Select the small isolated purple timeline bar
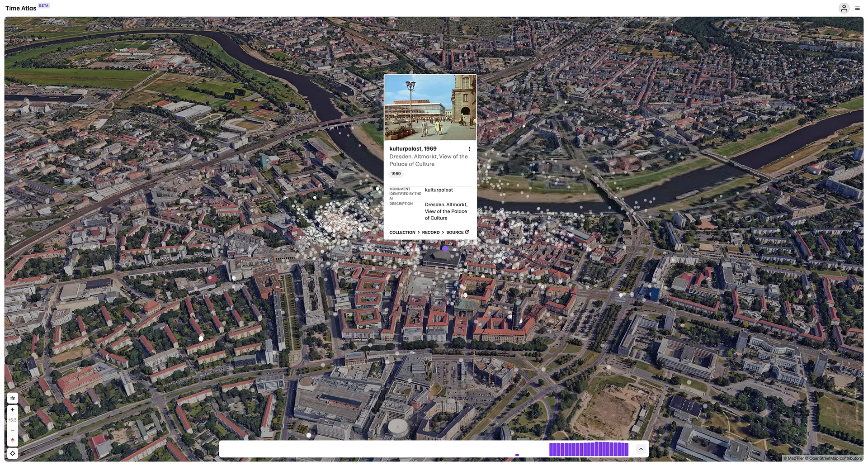The width and height of the screenshot is (868, 466). tap(517, 455)
